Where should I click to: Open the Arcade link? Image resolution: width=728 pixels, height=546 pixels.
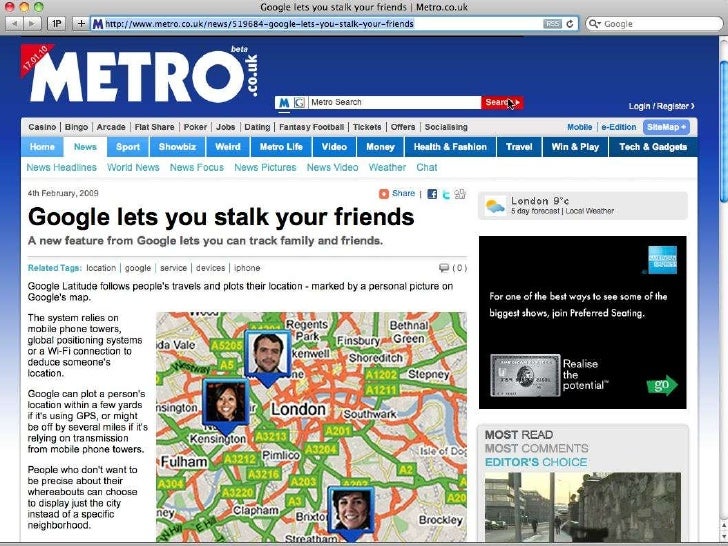coord(111,127)
